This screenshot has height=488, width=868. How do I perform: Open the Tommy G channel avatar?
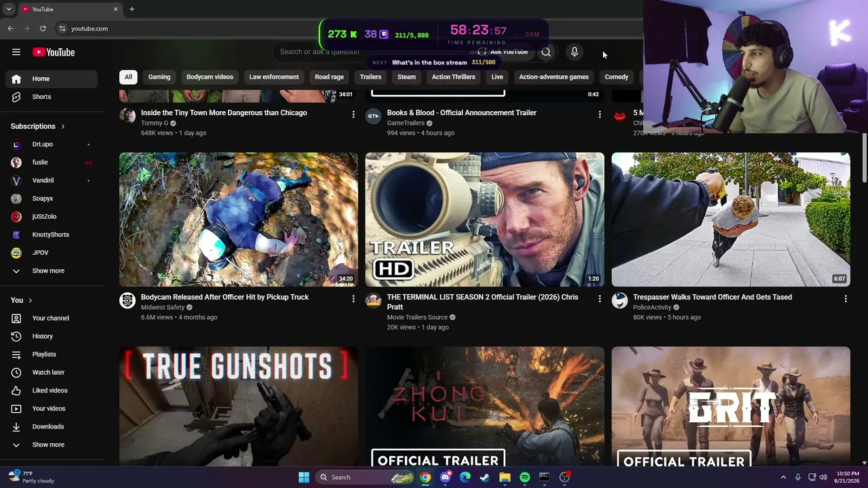(127, 116)
